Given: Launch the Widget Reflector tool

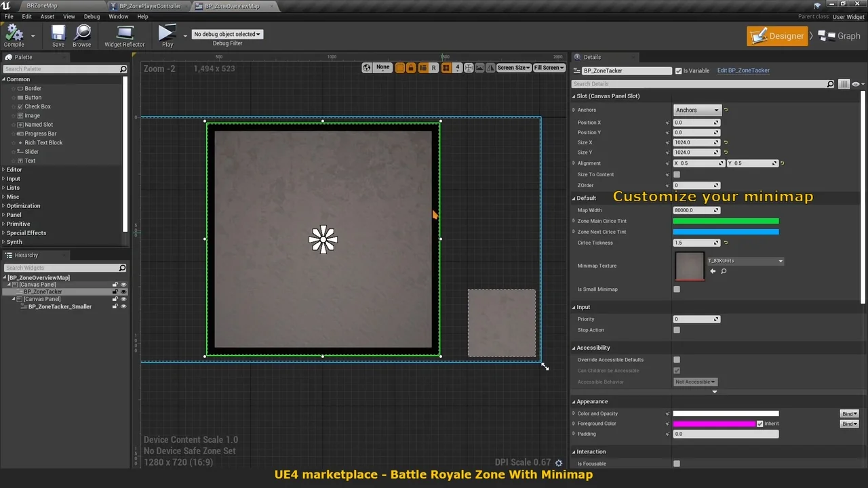Looking at the screenshot, I should 124,35.
